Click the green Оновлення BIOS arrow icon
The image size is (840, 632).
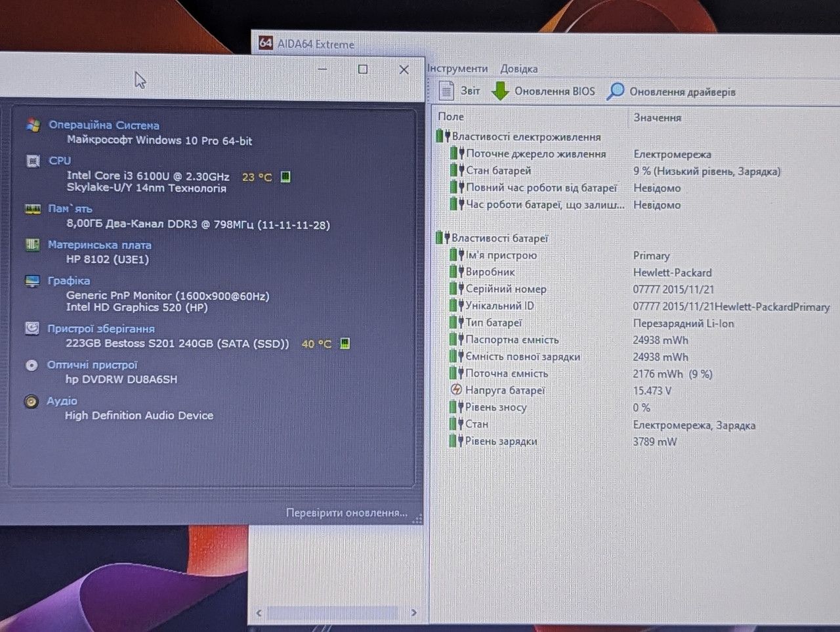tap(500, 91)
